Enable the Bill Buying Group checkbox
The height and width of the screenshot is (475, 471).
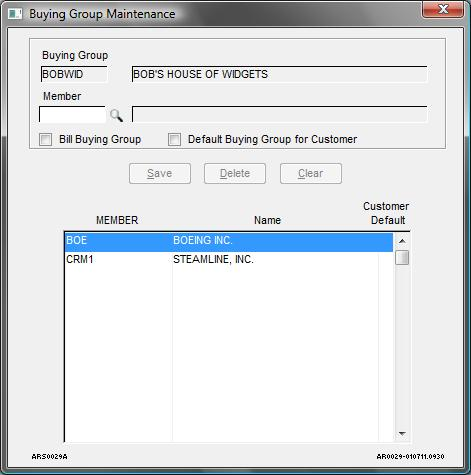(45, 139)
